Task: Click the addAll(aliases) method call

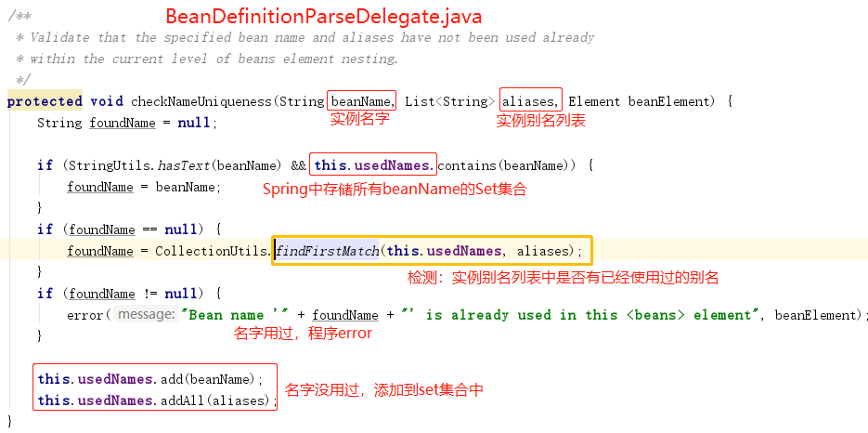Action: coord(217,400)
